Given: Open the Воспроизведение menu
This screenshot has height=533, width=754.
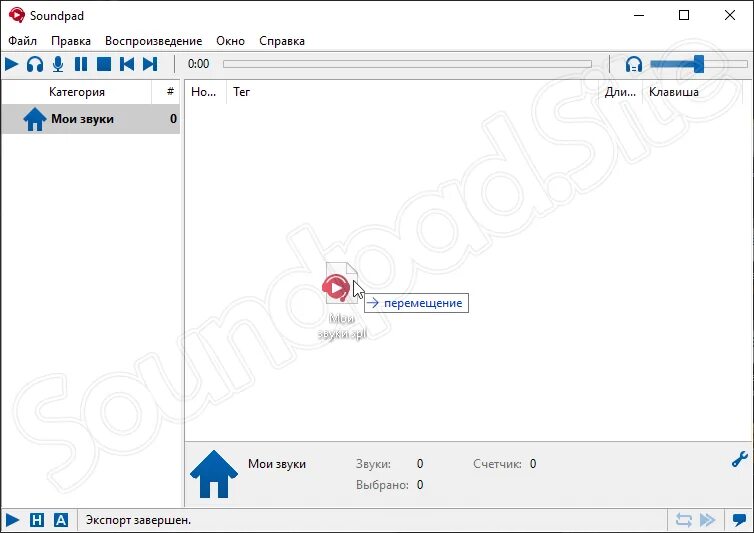Looking at the screenshot, I should coord(153,41).
